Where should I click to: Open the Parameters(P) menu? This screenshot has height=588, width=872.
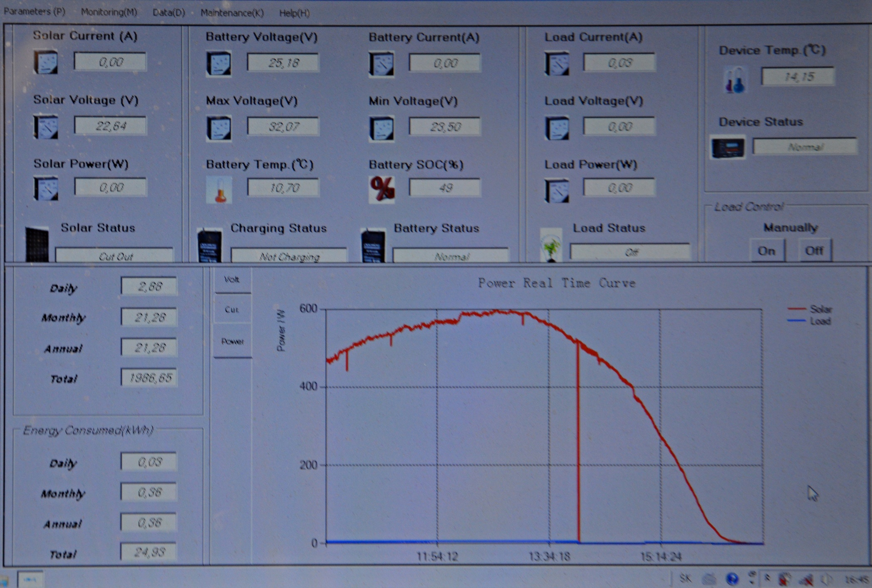pos(35,12)
